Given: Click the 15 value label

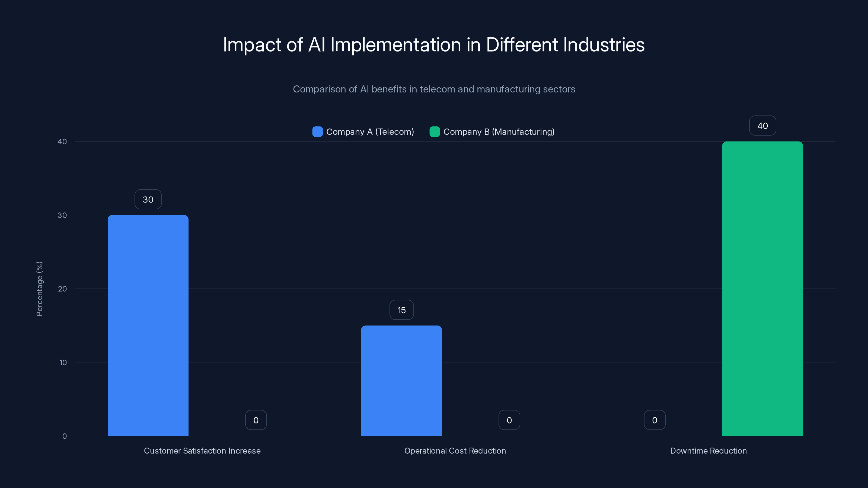Looking at the screenshot, I should coord(401,310).
